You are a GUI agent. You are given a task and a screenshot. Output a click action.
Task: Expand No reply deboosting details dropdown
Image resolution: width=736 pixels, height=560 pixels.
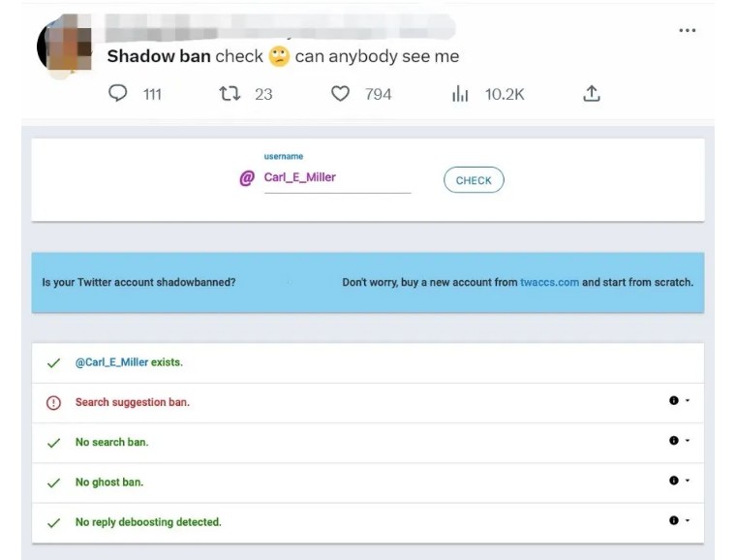click(x=680, y=520)
